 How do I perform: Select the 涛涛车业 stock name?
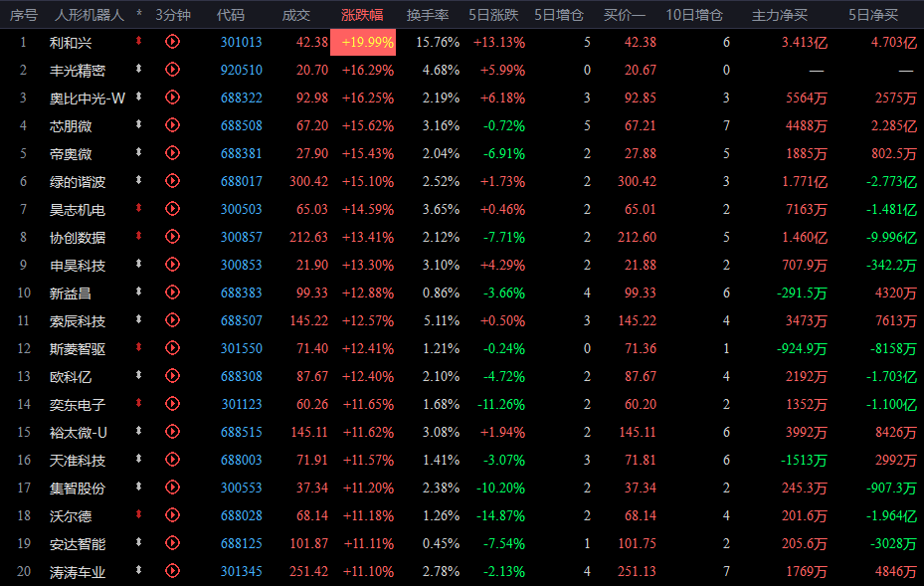tap(78, 572)
